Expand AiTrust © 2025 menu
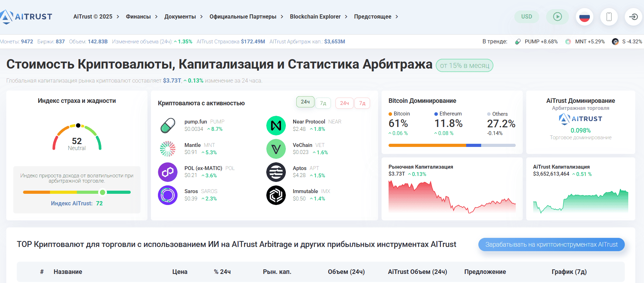This screenshot has height=283, width=644. pos(96,16)
